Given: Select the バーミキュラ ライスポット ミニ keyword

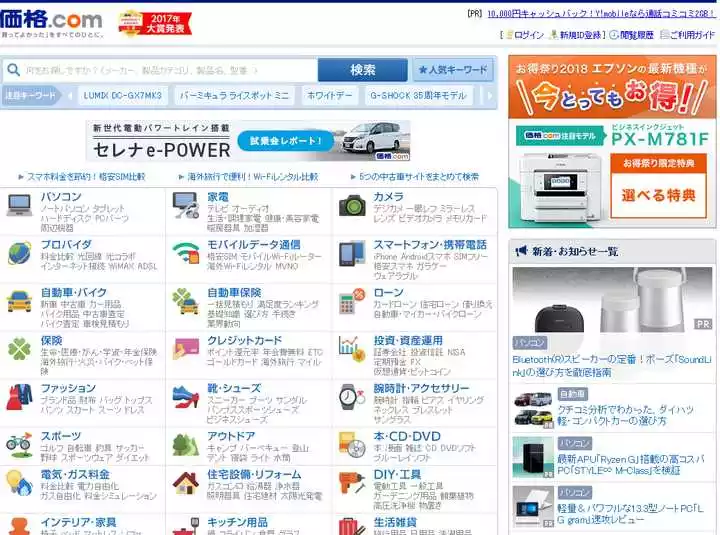Looking at the screenshot, I should 234,96.
